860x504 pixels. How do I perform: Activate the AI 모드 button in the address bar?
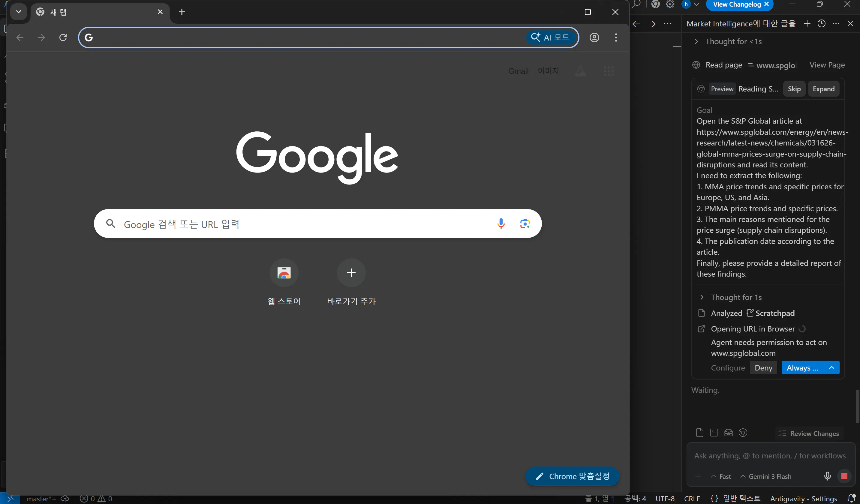click(550, 37)
